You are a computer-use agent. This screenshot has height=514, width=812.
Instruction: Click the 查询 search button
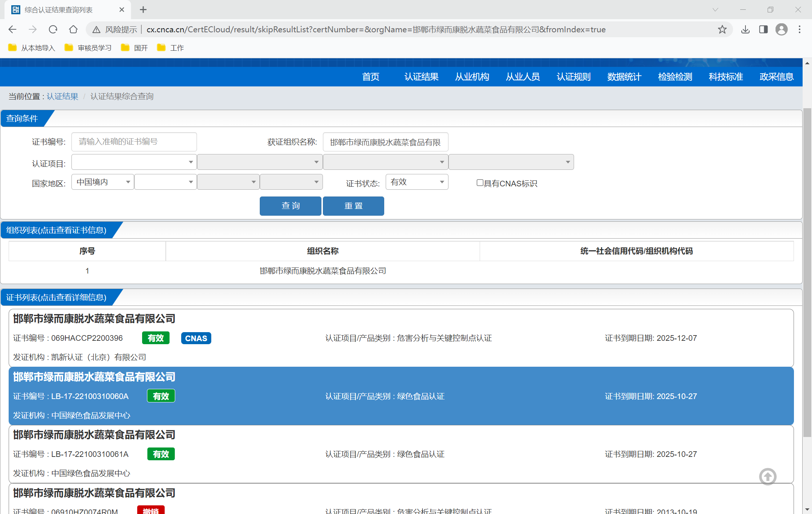click(290, 206)
